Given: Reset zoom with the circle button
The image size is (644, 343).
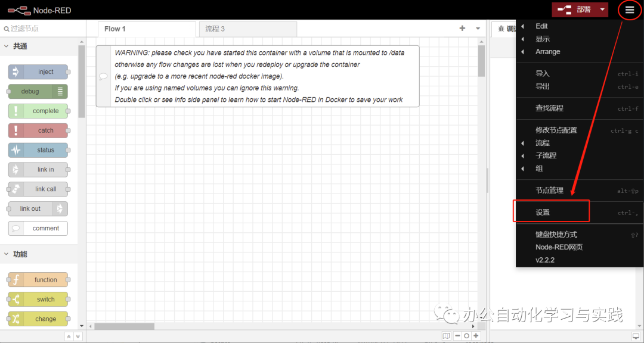Looking at the screenshot, I should pos(466,336).
